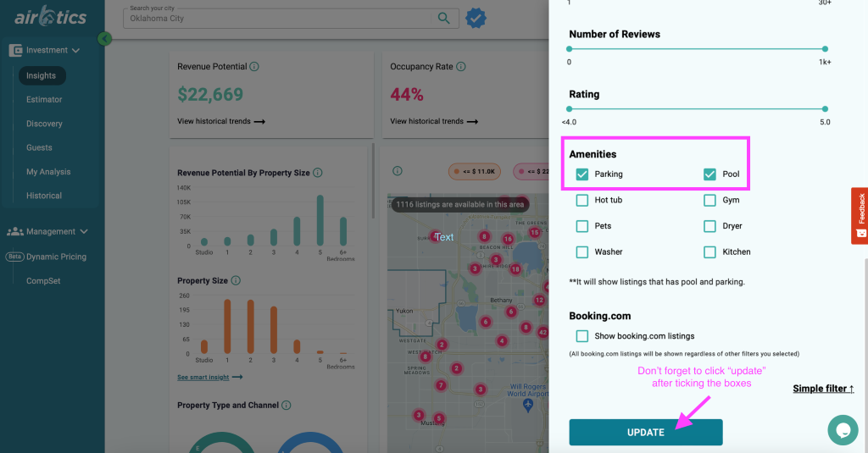868x453 pixels.
Task: Click the blue verified badge icon
Action: pyautogui.click(x=476, y=19)
